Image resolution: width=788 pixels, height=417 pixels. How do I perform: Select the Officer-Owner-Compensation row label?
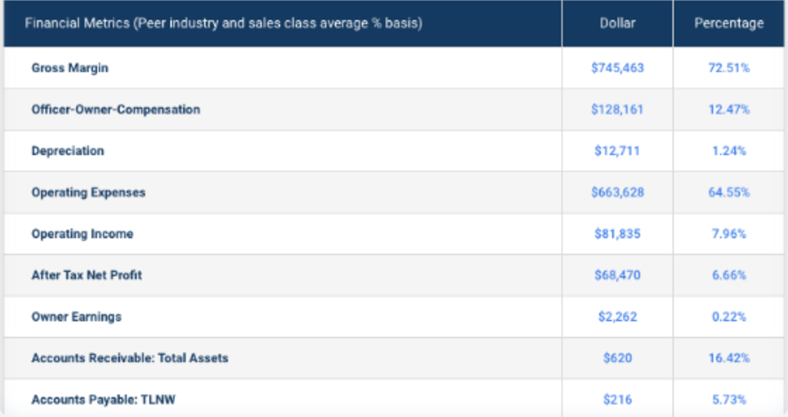tap(116, 109)
